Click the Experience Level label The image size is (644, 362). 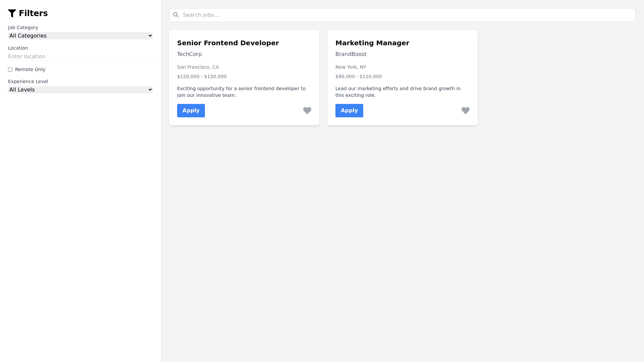coord(28,82)
